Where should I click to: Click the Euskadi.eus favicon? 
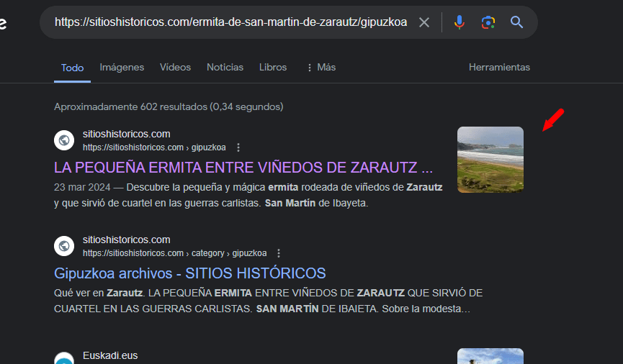[x=64, y=358]
